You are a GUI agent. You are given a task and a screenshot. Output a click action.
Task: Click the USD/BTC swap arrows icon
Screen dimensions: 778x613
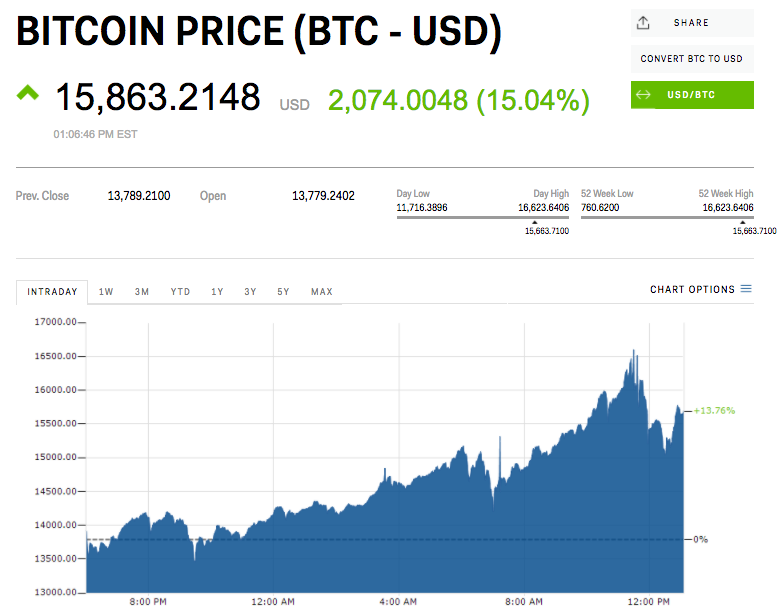coord(643,94)
